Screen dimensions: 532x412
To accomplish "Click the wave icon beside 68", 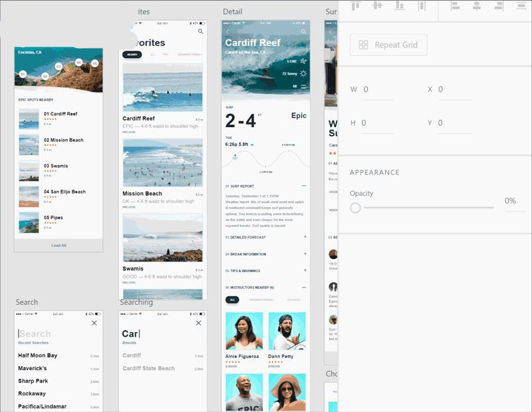I will pyautogui.click(x=303, y=87).
